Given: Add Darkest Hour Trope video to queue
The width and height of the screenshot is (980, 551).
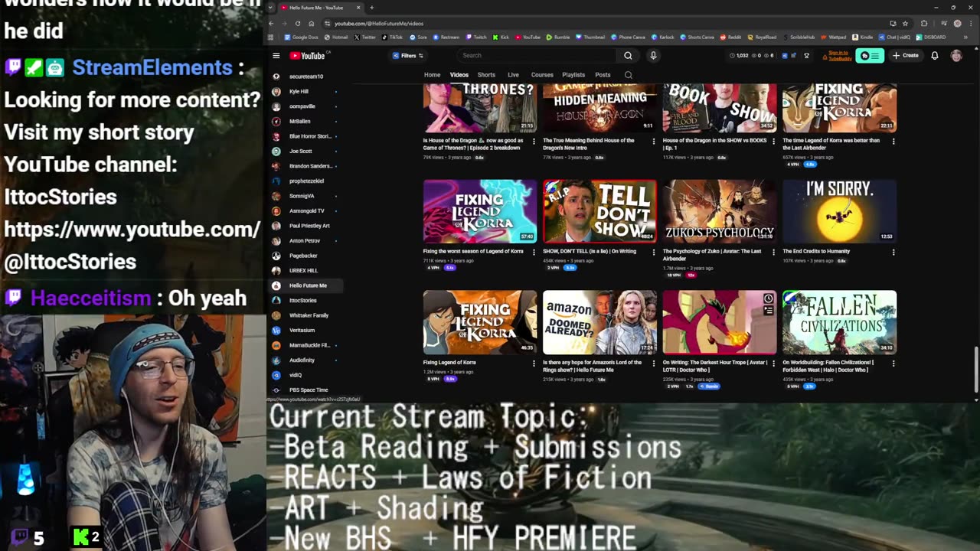Looking at the screenshot, I should coord(768,310).
